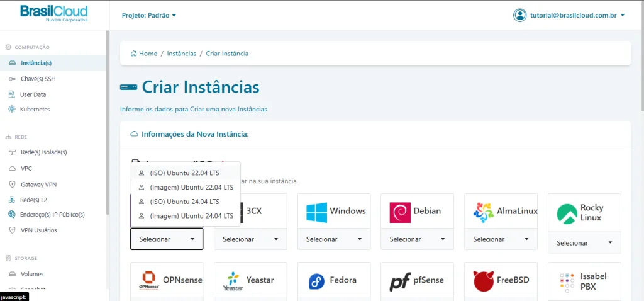Open the Debian Selecionar dropdown

418,239
